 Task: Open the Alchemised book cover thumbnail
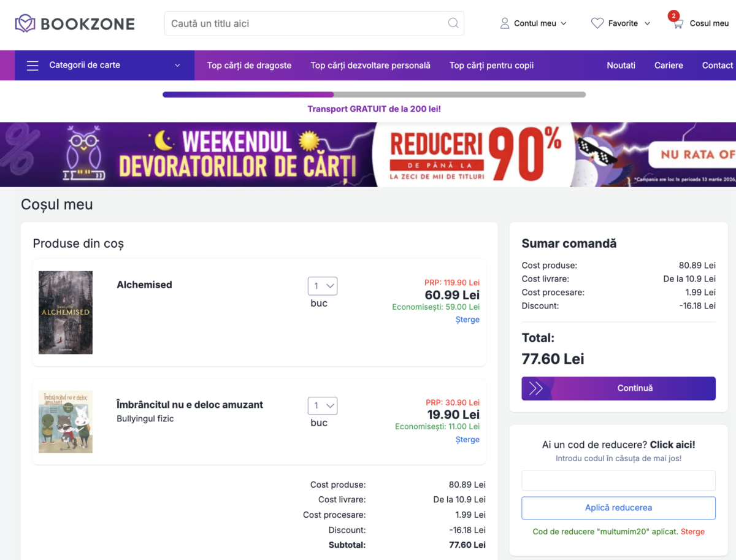coord(66,312)
